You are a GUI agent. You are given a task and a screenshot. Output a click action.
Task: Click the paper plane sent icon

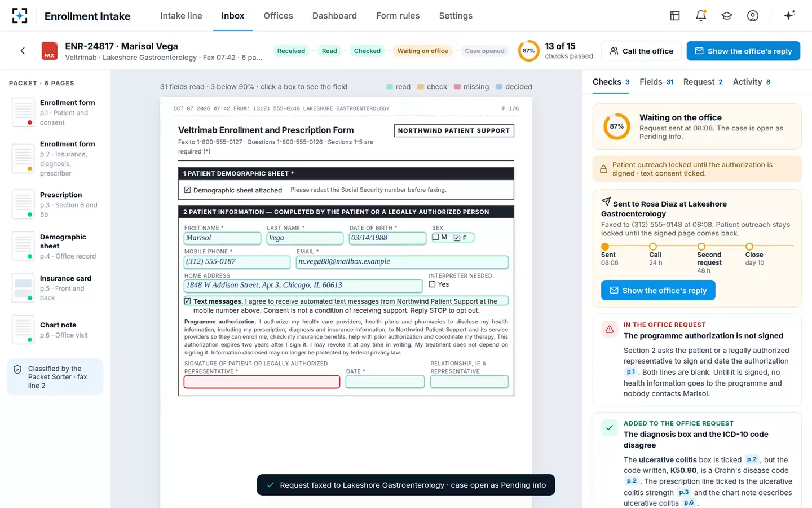(606, 202)
